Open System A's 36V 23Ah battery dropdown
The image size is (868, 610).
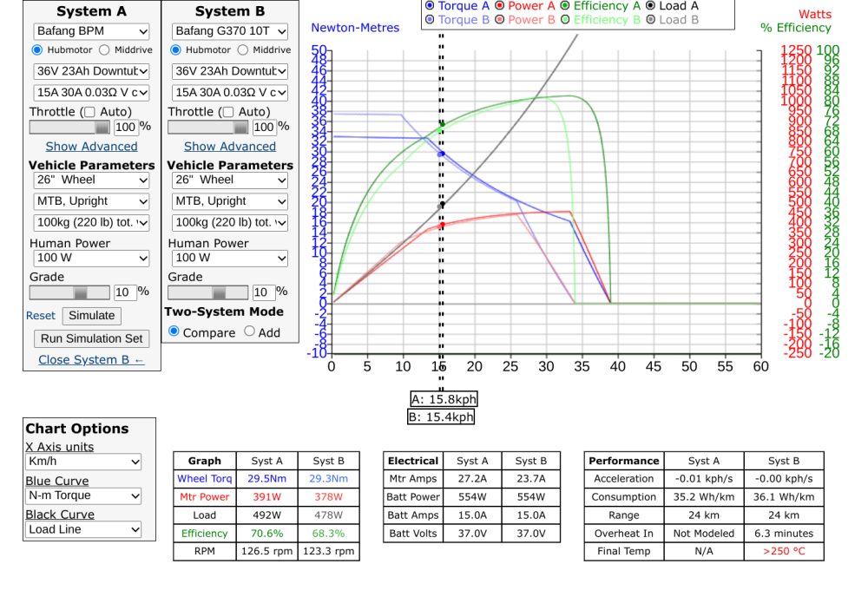[x=91, y=71]
